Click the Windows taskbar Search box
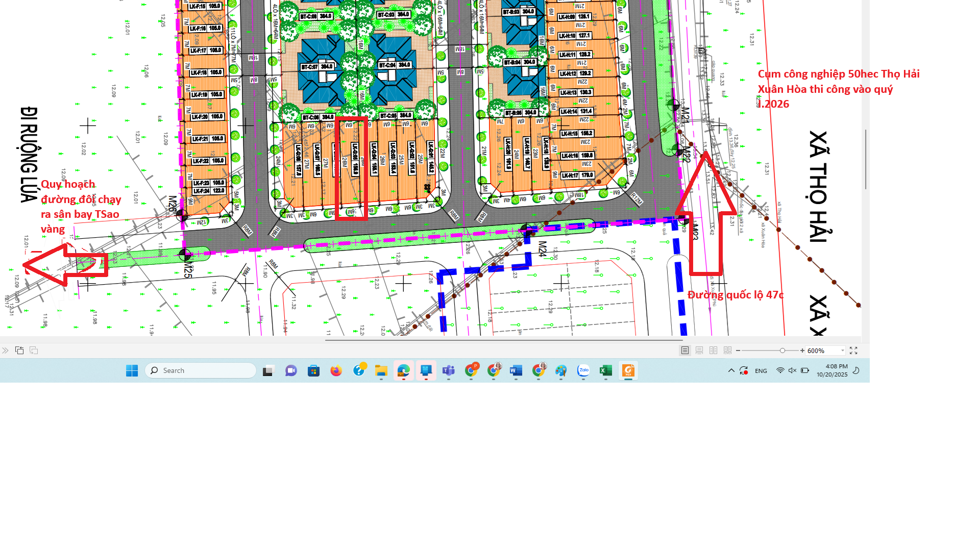The image size is (980, 551). coord(201,371)
